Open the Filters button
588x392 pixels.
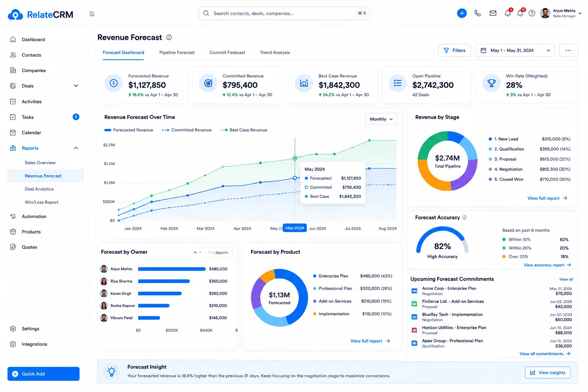[454, 51]
